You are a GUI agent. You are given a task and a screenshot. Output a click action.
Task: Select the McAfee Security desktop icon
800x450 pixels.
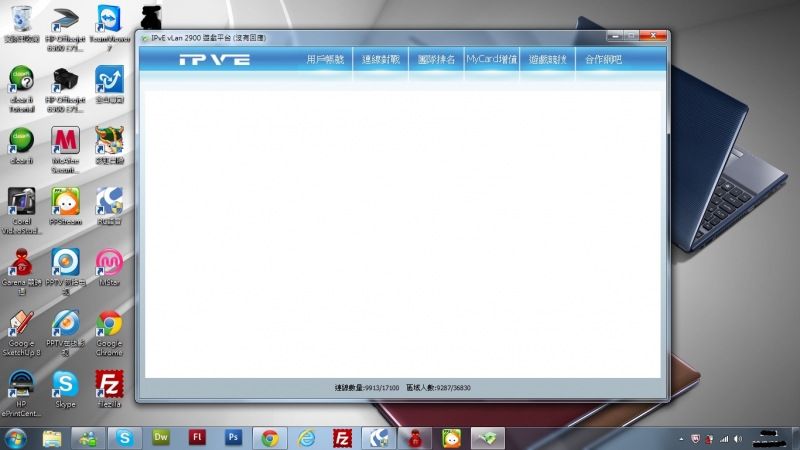point(65,150)
